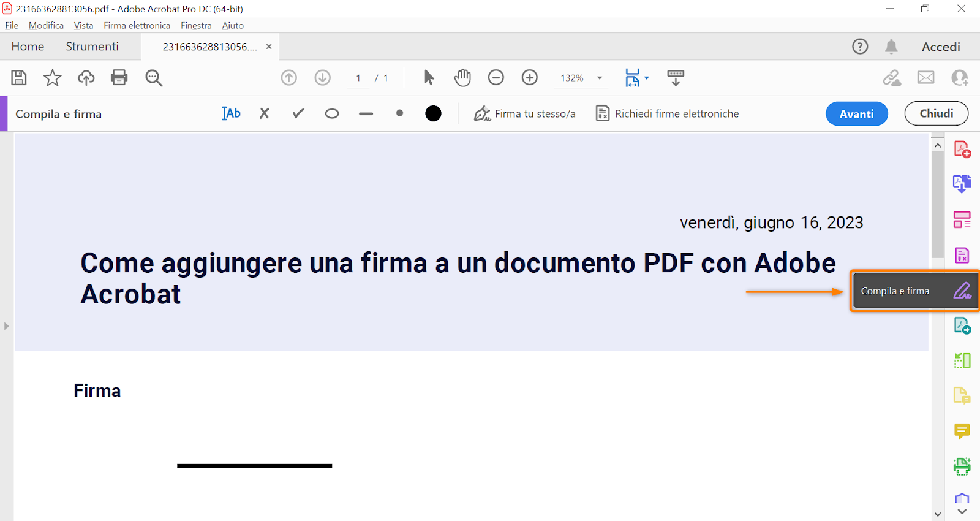Open the Vista menu
Image resolution: width=980 pixels, height=521 pixels.
pyautogui.click(x=83, y=25)
